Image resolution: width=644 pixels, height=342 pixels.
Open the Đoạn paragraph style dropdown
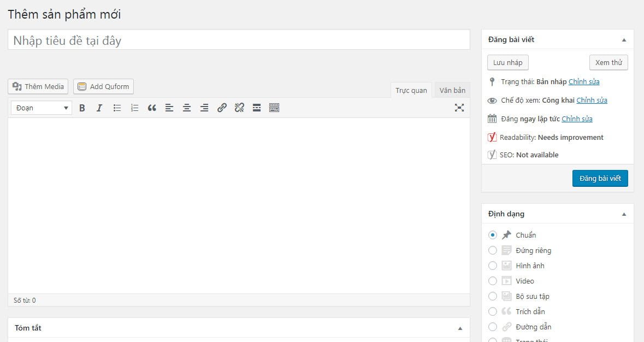42,108
